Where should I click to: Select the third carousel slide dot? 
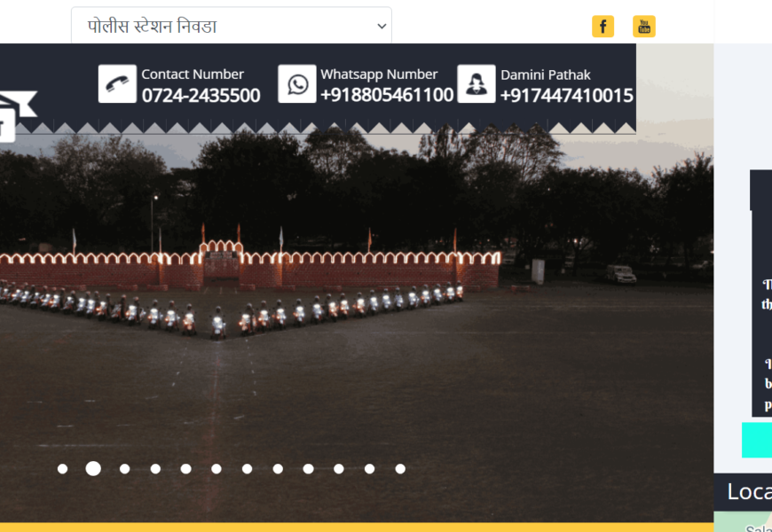124,469
